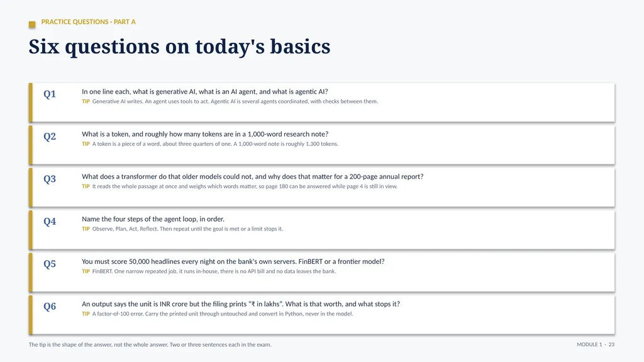This screenshot has height=362, width=644.
Task: Click the tip 'Generative AI writes' under Q1
Action: coord(235,101)
